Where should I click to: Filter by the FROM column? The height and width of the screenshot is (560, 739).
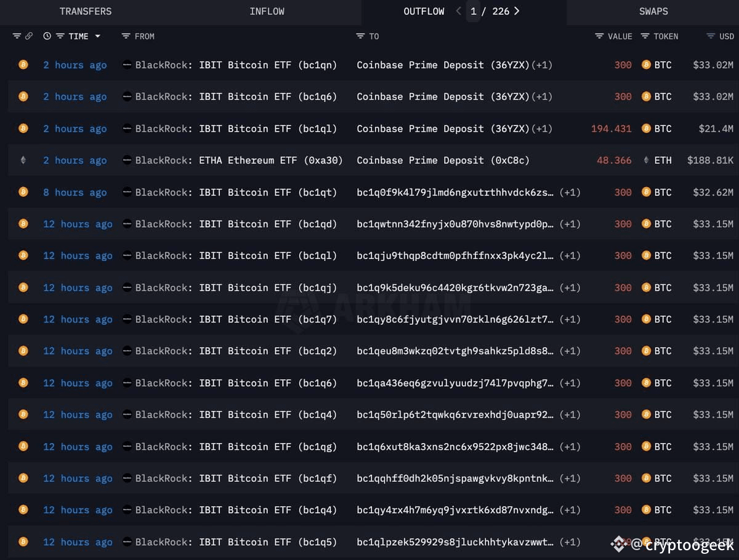point(126,36)
